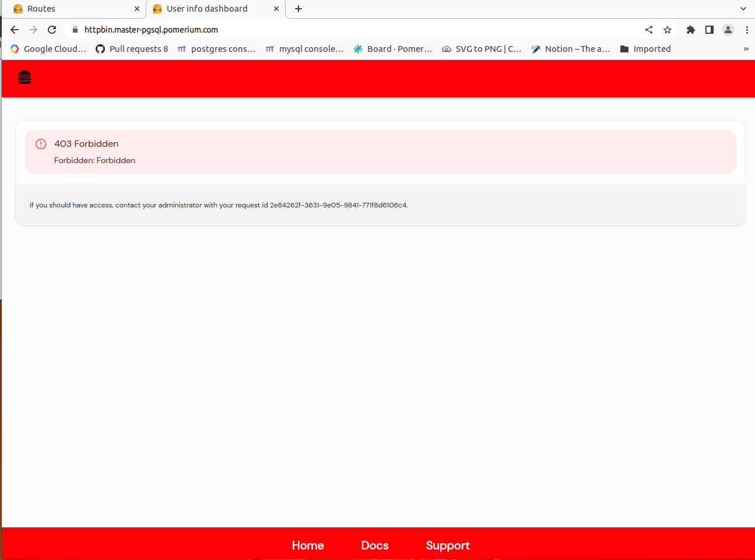Select the User info dashboard tab

207,9
